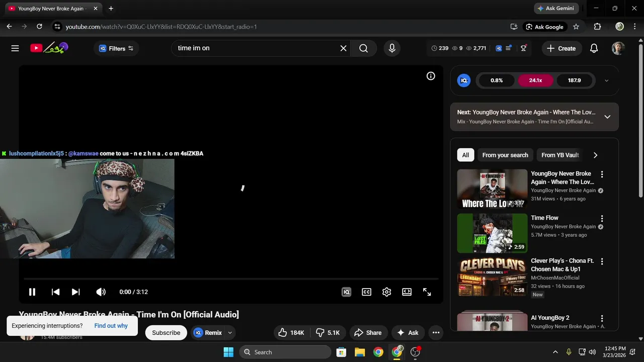
Task: Subscribe to YoungBoy channel
Action: pos(166,332)
